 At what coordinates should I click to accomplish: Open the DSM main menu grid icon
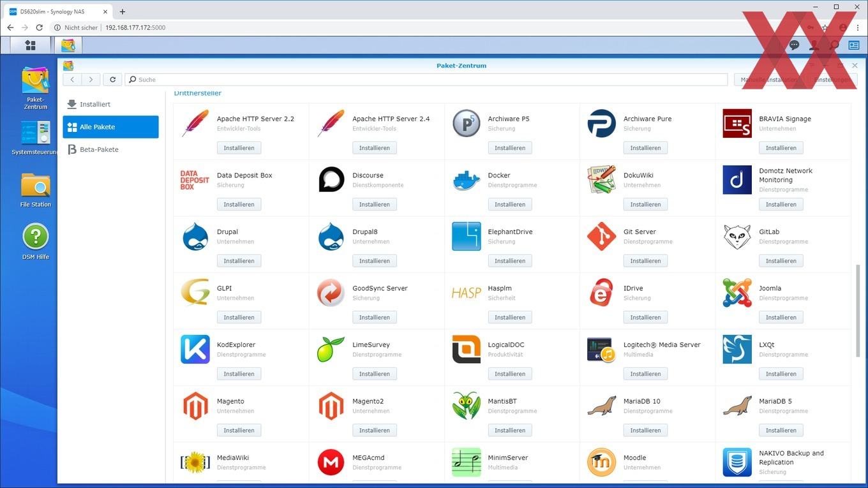(30, 45)
